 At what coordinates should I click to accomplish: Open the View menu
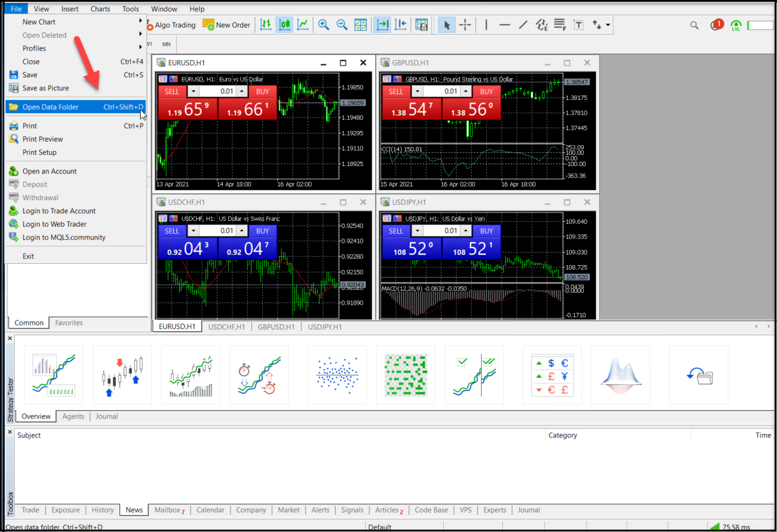pyautogui.click(x=41, y=9)
